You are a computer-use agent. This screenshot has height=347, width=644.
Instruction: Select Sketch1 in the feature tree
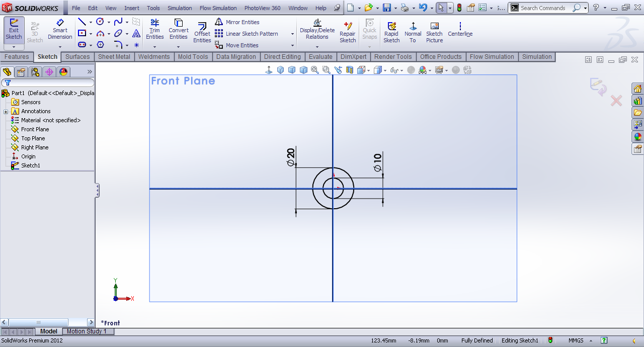30,165
